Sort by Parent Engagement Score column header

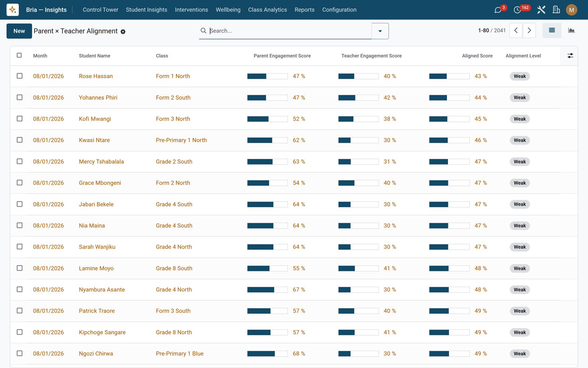click(282, 56)
